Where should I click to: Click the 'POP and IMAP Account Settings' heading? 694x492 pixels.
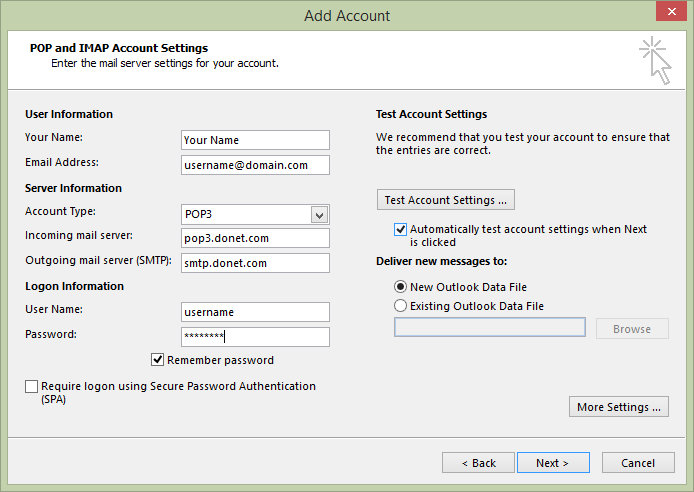[119, 48]
